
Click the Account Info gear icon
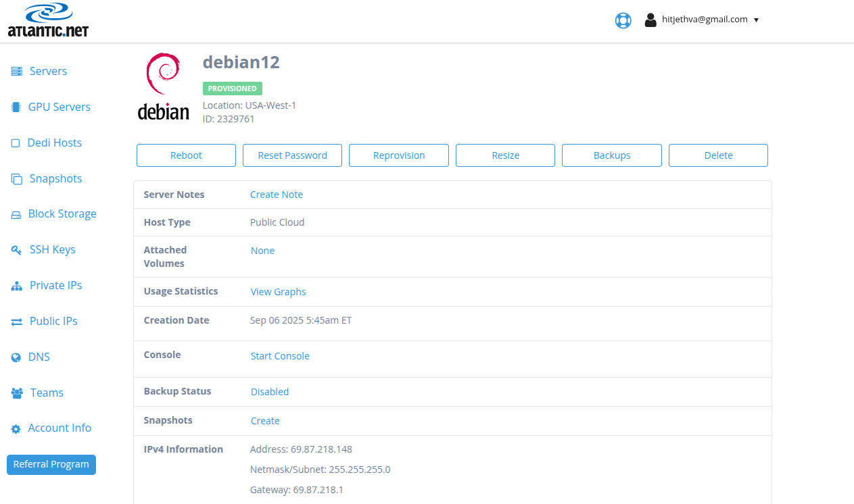pyautogui.click(x=16, y=429)
